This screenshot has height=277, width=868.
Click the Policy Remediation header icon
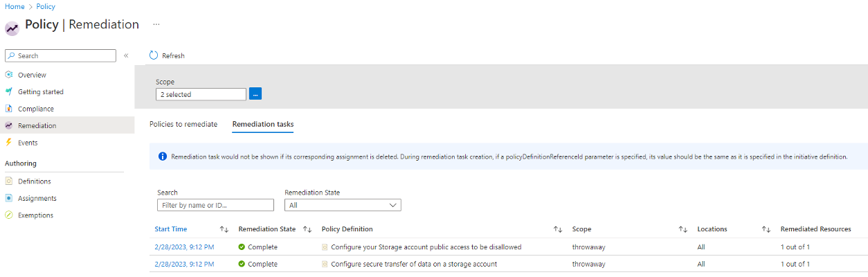click(12, 28)
